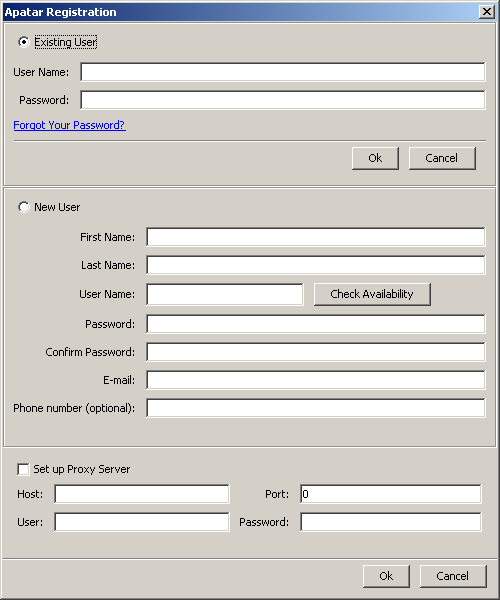This screenshot has height=600, width=500.
Task: Select the New User radio button
Action: (24, 207)
